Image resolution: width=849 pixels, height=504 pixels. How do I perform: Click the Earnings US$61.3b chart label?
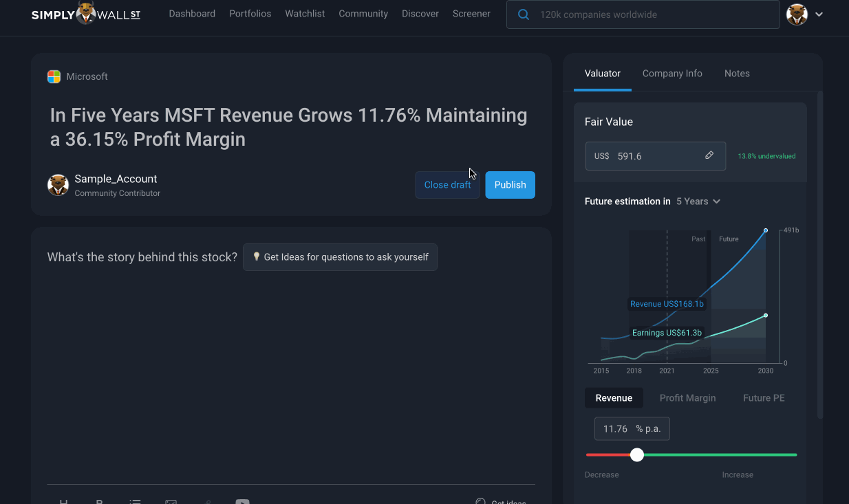click(667, 333)
